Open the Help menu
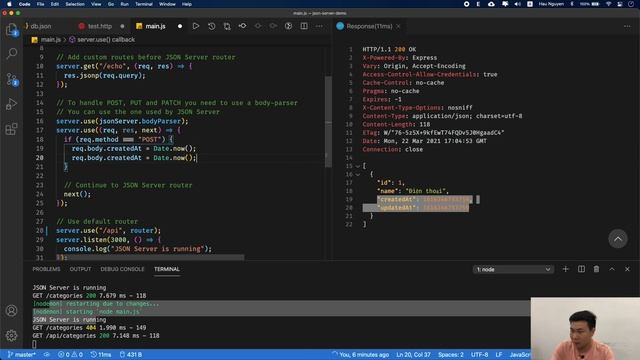 tap(187, 4)
